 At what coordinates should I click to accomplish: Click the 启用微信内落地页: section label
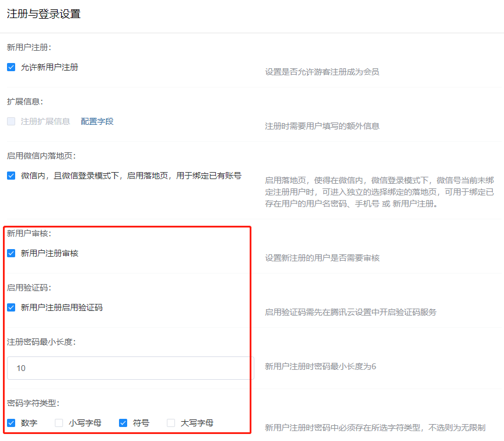(41, 156)
